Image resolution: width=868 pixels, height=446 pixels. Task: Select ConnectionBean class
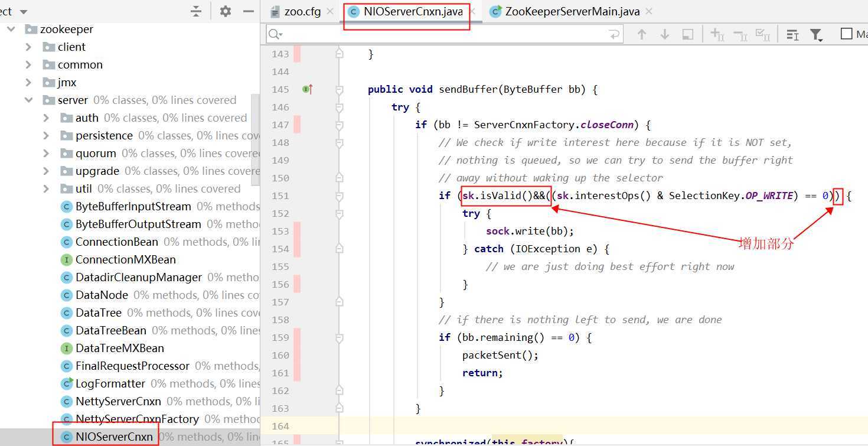pyautogui.click(x=117, y=242)
